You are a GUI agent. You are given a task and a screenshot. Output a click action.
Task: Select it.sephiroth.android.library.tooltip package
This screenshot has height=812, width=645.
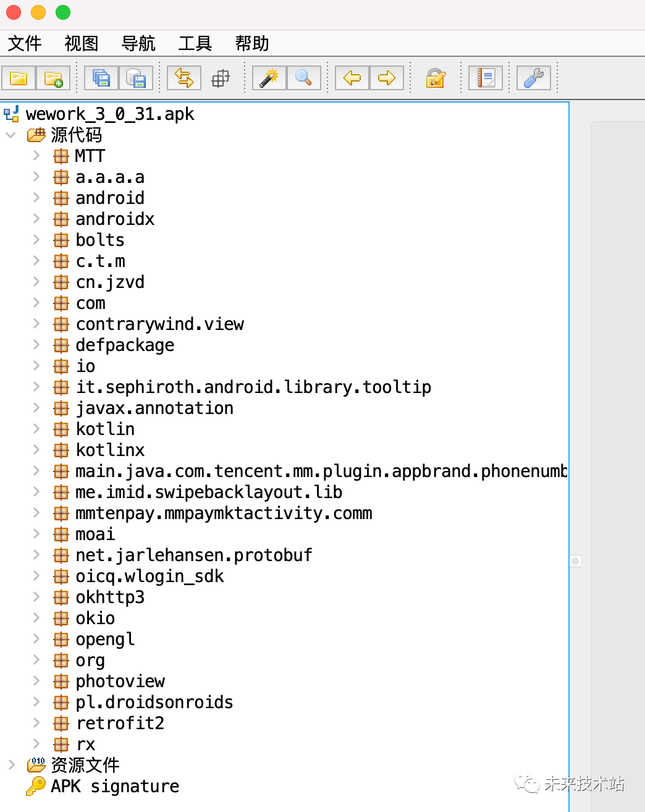(x=253, y=387)
